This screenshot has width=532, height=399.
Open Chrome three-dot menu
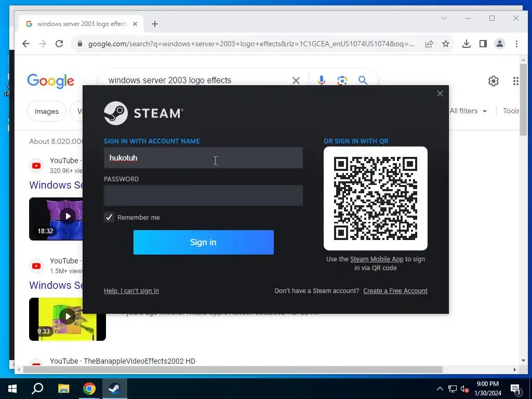coord(516,44)
